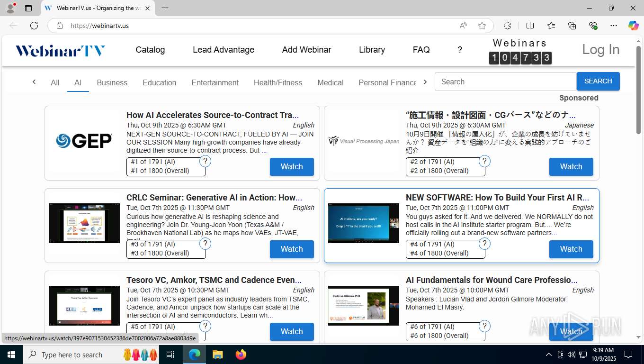The image size is (644, 364).
Task: Click the WebinarTV logo
Action: [x=60, y=50]
